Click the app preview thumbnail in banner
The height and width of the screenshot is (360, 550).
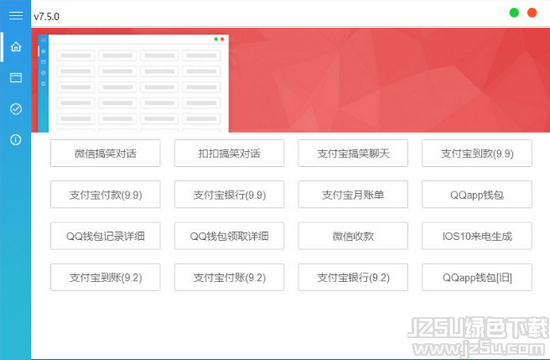(x=133, y=84)
